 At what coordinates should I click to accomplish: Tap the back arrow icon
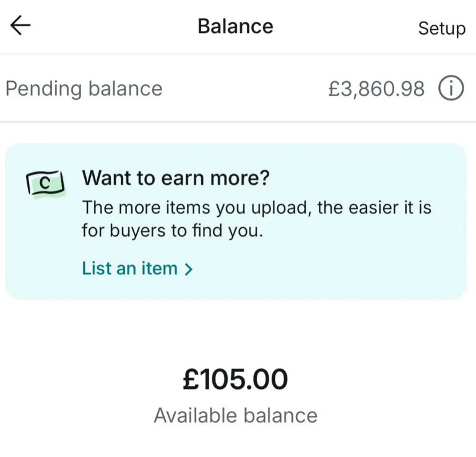pyautogui.click(x=20, y=25)
